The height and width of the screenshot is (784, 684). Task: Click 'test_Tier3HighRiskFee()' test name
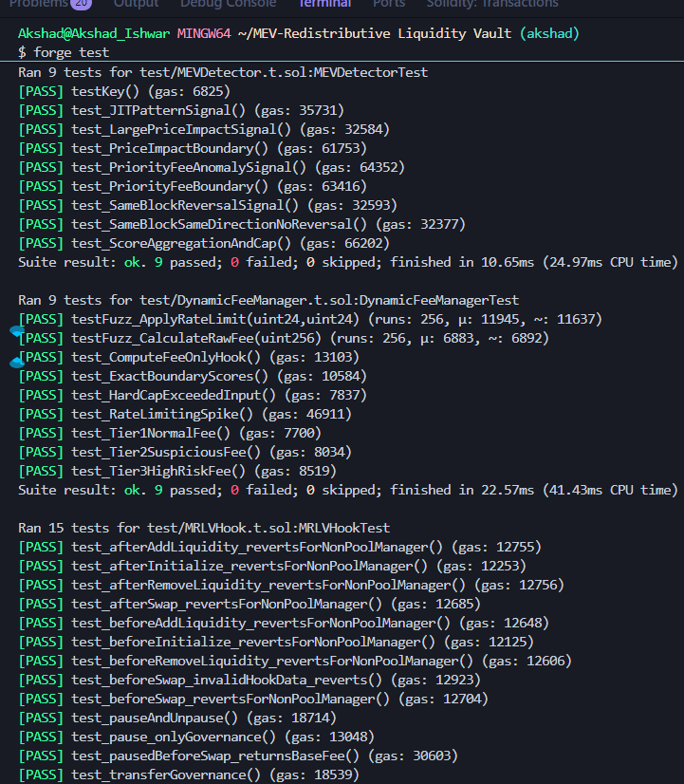[x=158, y=472]
